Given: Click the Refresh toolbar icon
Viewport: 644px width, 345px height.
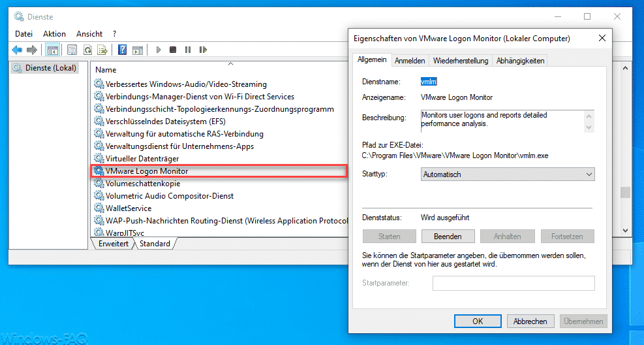Looking at the screenshot, I should (87, 50).
